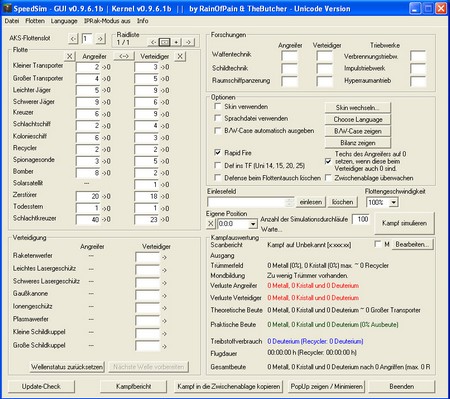
Task: Click Update-Check button
Action: (41, 386)
